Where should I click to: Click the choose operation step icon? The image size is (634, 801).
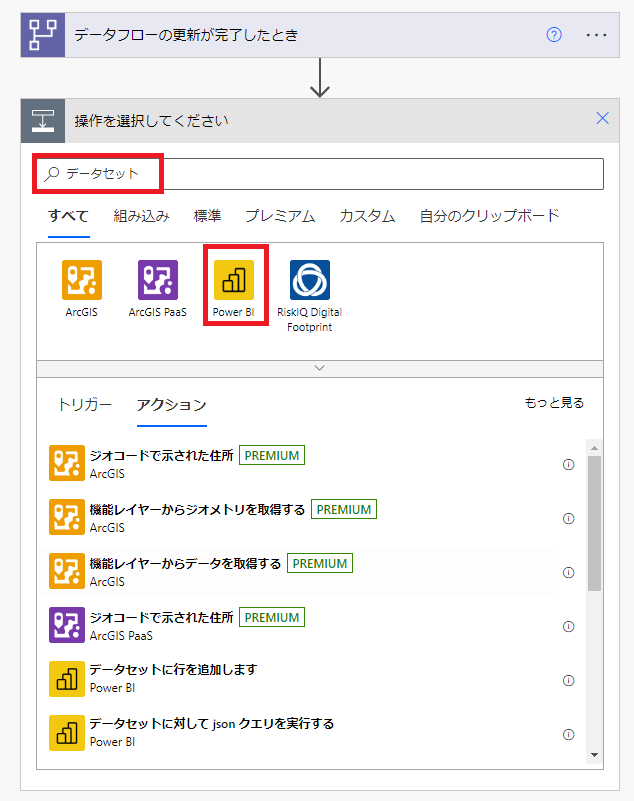[43, 121]
